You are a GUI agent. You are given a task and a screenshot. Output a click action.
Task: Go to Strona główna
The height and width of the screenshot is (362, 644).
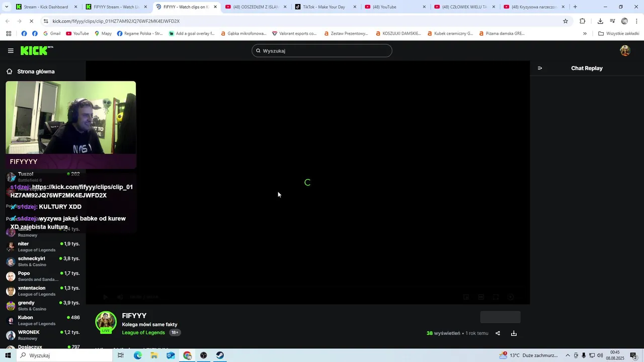30,71
